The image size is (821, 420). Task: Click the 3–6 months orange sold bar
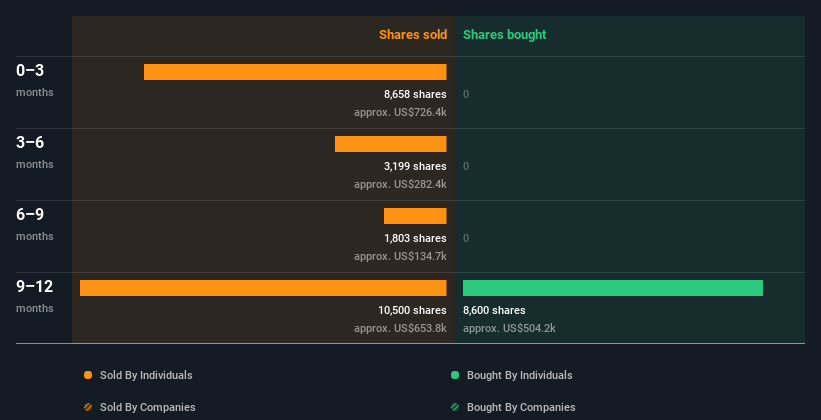[391, 144]
